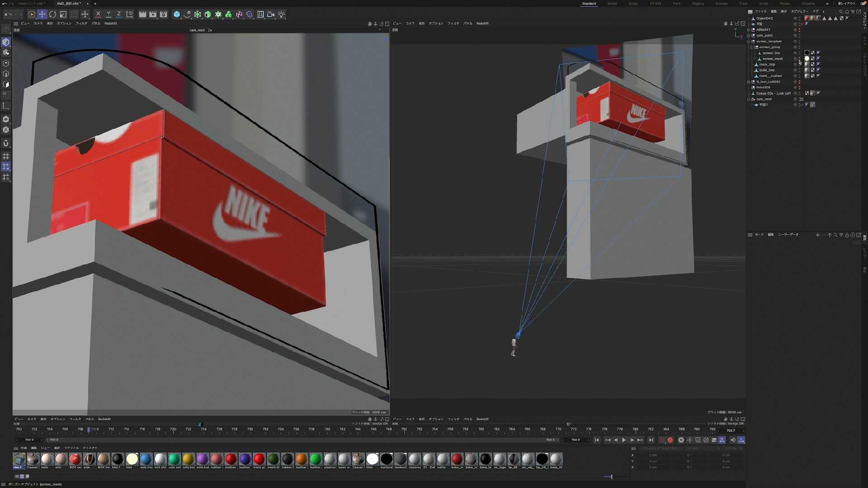The height and width of the screenshot is (488, 868).
Task: Render the active view with clapperboard icon
Action: tap(142, 14)
